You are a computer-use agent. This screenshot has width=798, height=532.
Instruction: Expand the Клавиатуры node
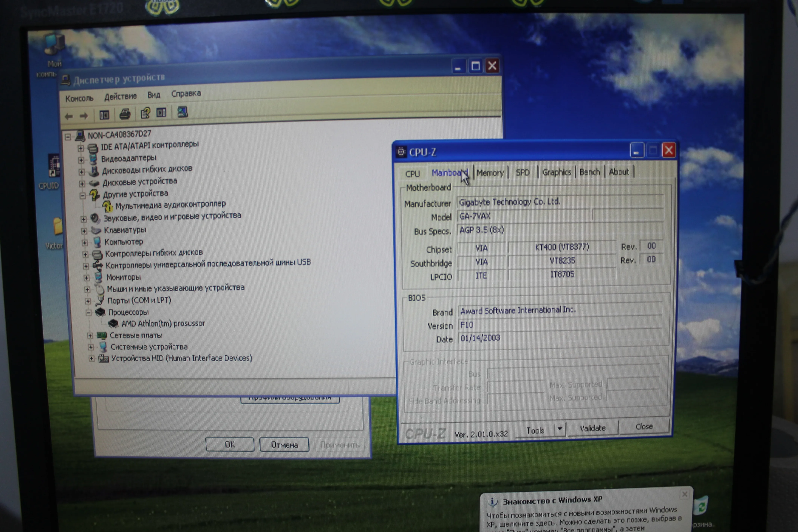[84, 231]
